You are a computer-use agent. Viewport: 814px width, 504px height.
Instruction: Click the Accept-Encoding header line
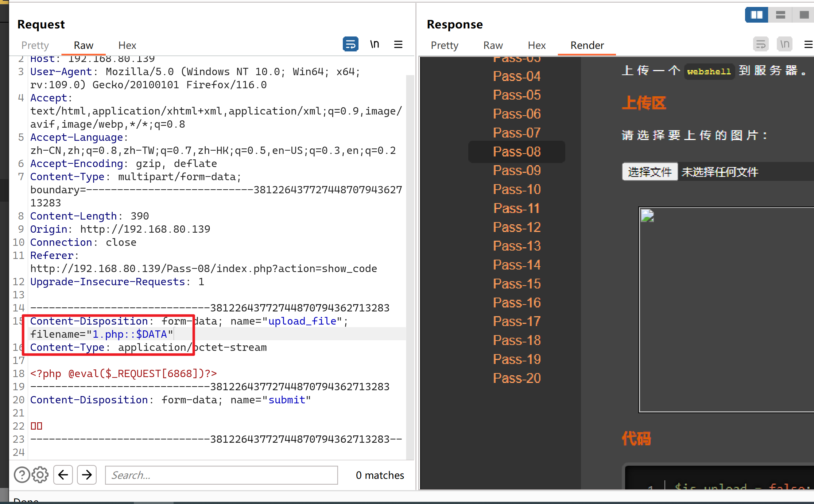[x=124, y=163]
